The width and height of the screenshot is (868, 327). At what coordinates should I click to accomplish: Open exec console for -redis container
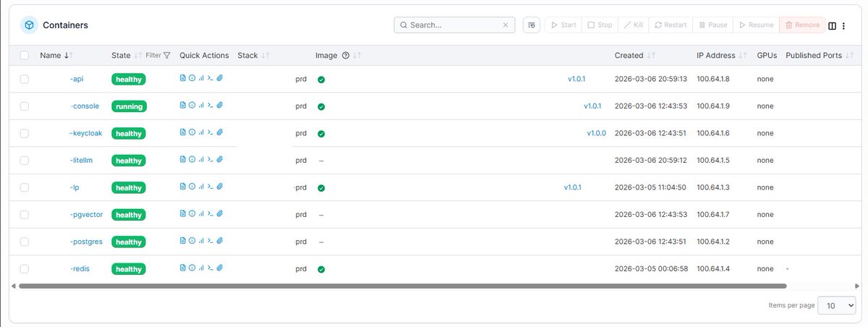click(210, 268)
